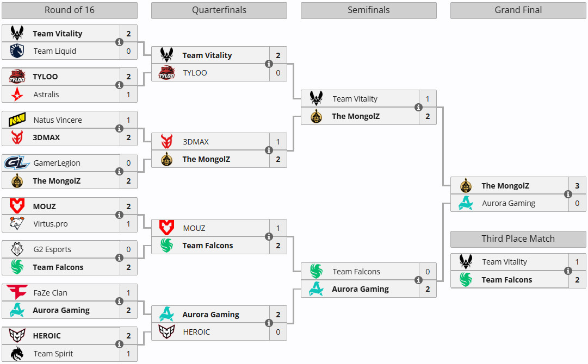Click the Natus Vincere logo icon
The image size is (588, 364).
[17, 120]
